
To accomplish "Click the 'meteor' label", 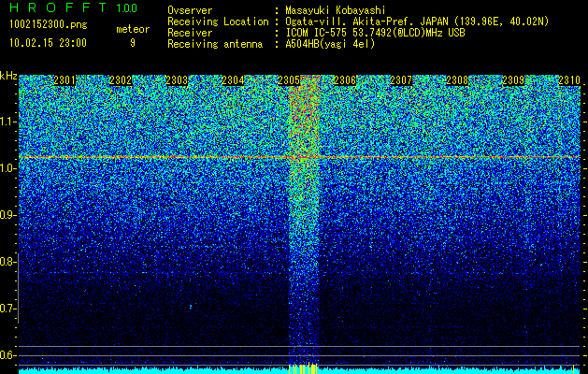I will tap(133, 29).
